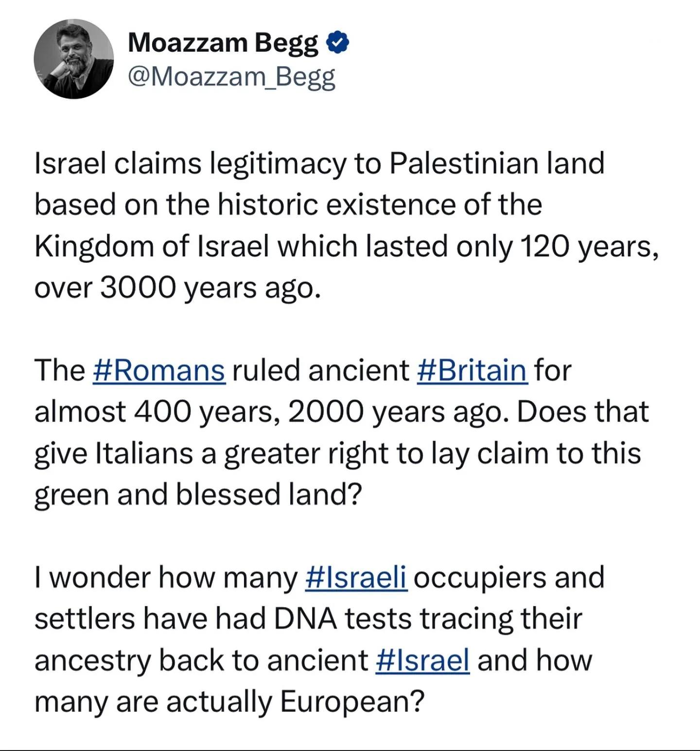
Task: Click the phrase 'Kingdom of Israel'
Action: [152, 247]
